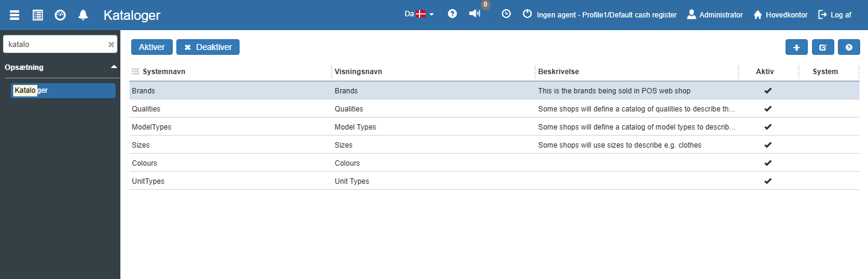This screenshot has height=279, width=868.
Task: Select Kataloger in the sidebar
Action: [x=63, y=90]
